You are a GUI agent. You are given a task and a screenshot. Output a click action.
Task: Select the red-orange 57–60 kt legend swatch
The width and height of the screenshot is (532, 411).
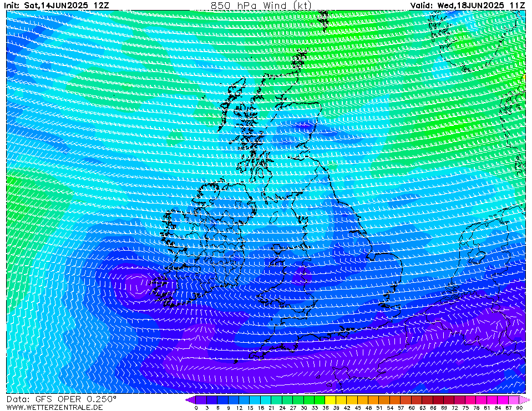pos(406,400)
